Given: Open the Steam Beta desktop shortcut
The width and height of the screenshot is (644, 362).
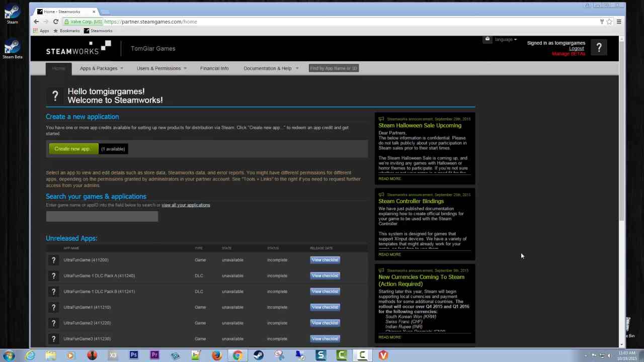Looking at the screenshot, I should (13, 49).
